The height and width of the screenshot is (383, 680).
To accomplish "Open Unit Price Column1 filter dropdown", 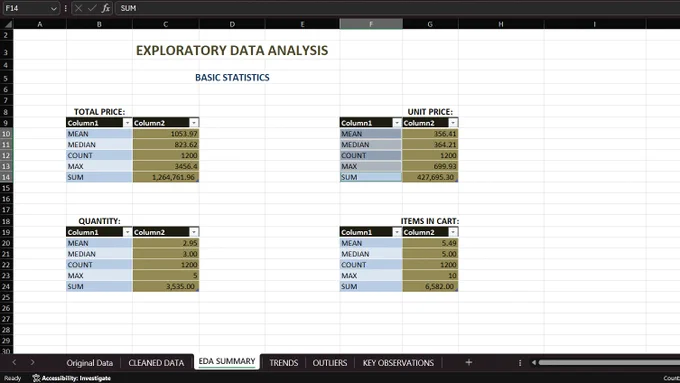I will pos(397,123).
